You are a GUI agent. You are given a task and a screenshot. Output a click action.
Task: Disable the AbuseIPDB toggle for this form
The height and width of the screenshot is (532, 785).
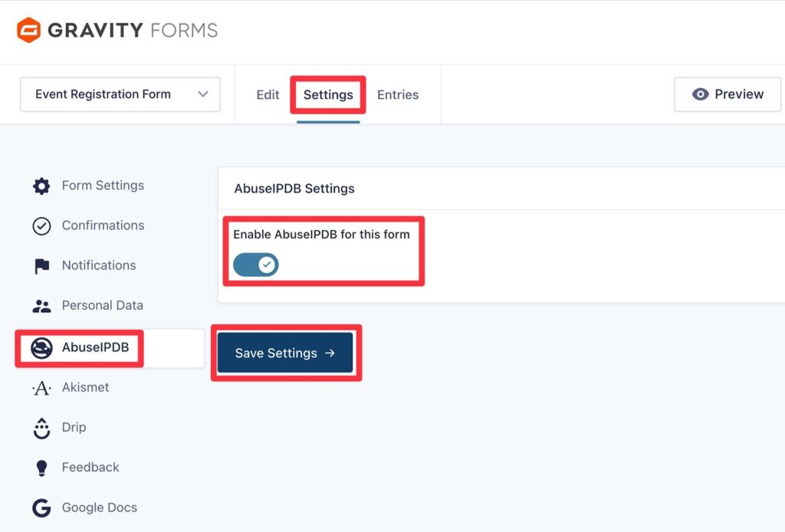pos(256,264)
